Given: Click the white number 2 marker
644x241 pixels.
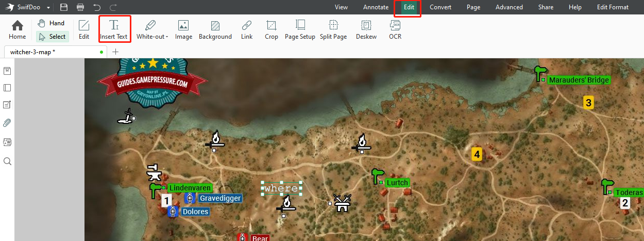Looking at the screenshot, I should [x=625, y=203].
